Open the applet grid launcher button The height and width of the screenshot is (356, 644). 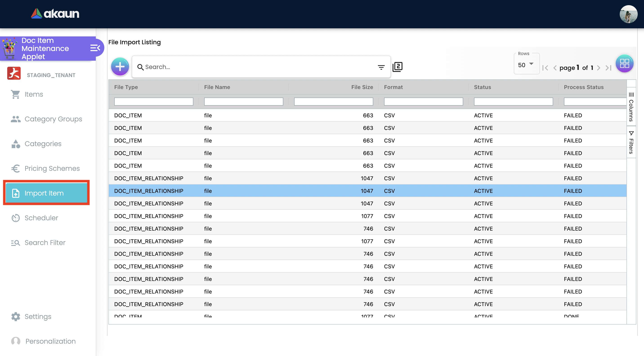click(624, 63)
